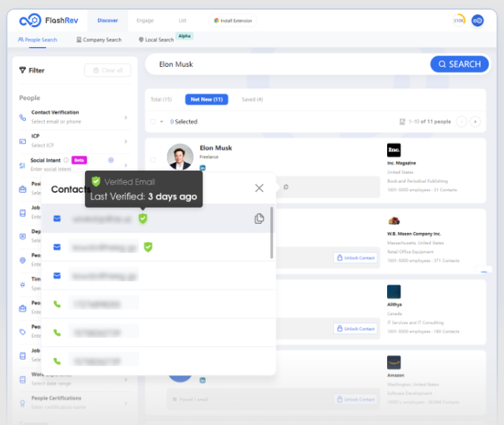Open the Discover tab

[x=108, y=20]
